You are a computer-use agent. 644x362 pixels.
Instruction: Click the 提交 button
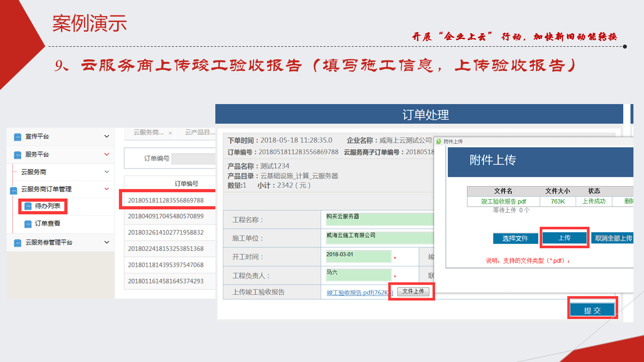(x=592, y=310)
